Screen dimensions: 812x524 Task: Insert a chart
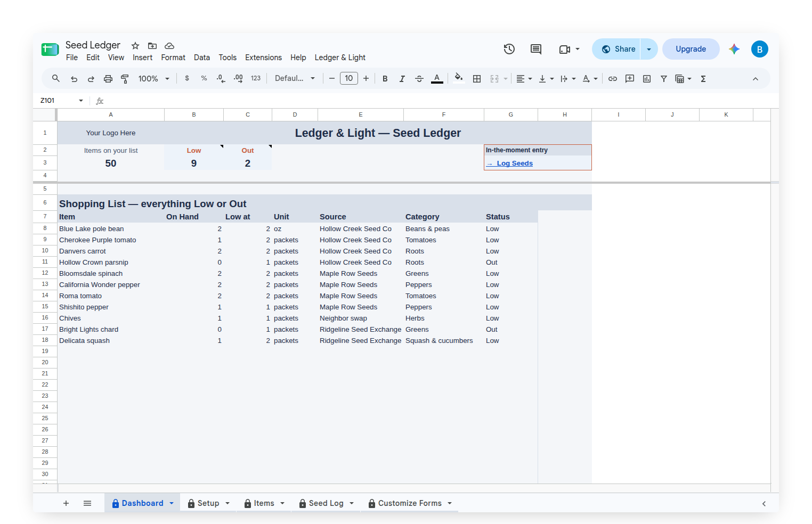(647, 79)
